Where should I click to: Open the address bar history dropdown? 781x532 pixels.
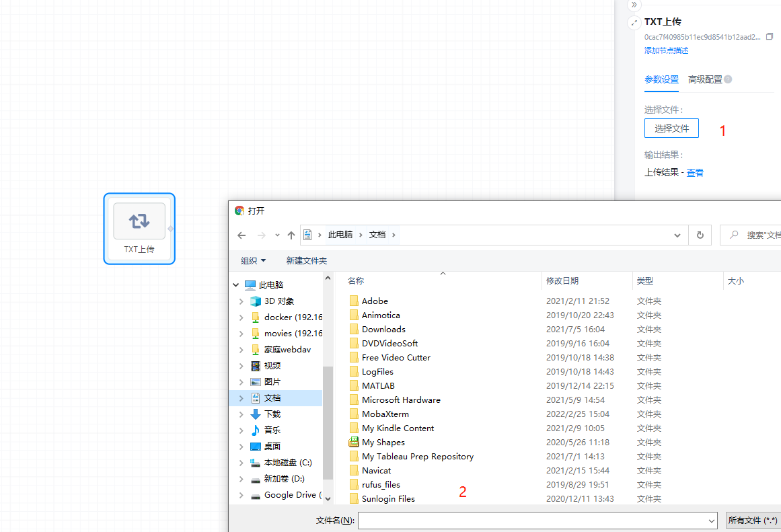coord(677,235)
